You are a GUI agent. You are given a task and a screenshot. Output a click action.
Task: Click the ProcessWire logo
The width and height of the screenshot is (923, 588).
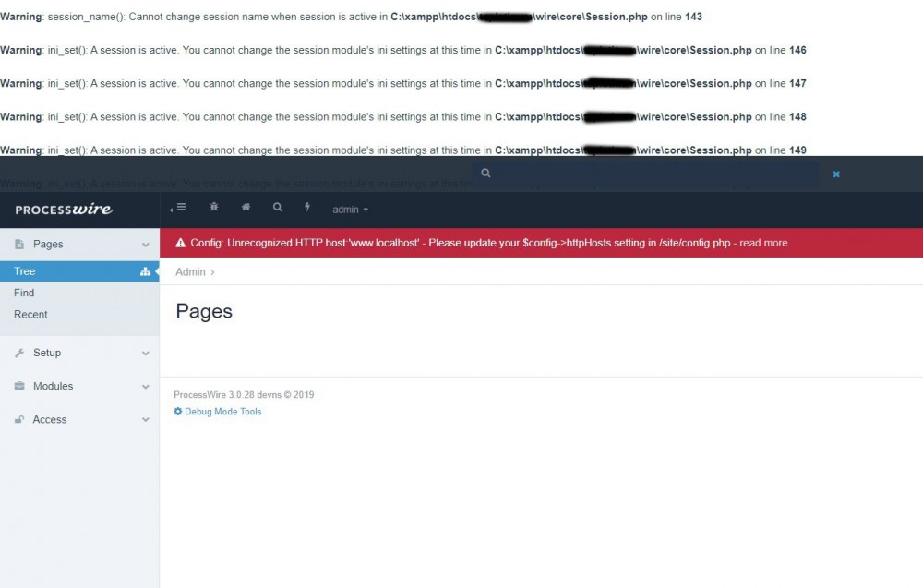click(x=63, y=210)
